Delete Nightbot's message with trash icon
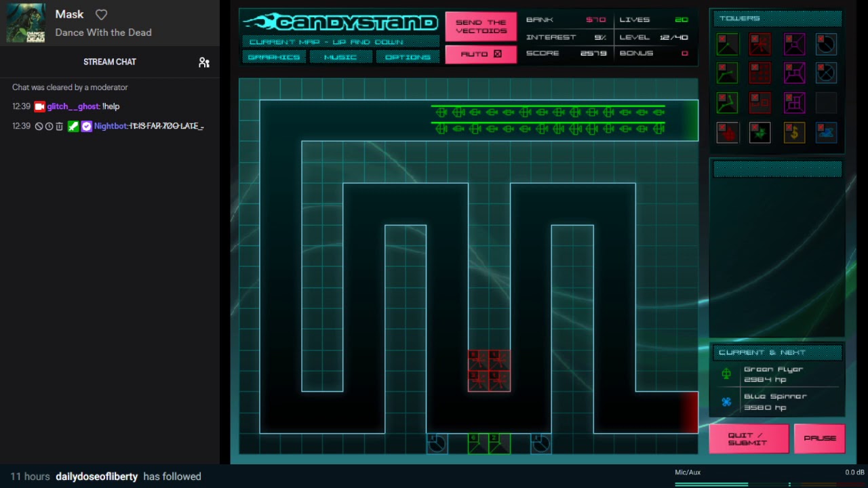Image resolution: width=868 pixels, height=488 pixels. pyautogui.click(x=59, y=126)
